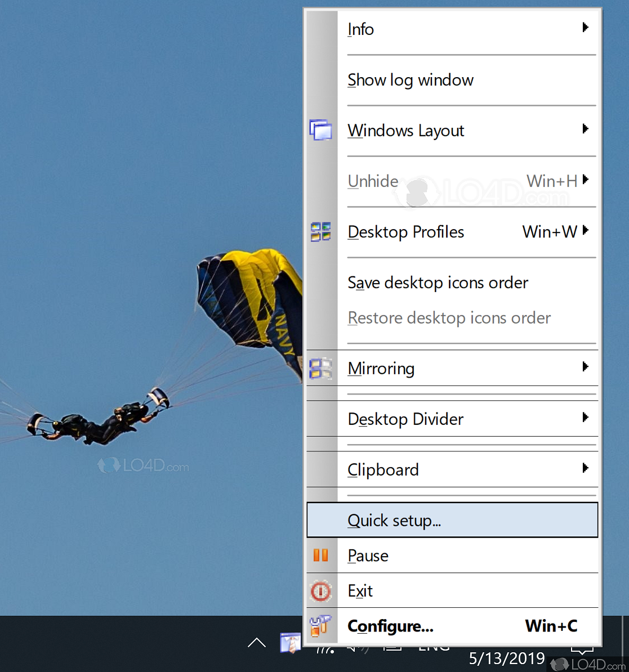Click the Windows Layout menu icon
Viewport: 629px width, 672px height.
[321, 130]
